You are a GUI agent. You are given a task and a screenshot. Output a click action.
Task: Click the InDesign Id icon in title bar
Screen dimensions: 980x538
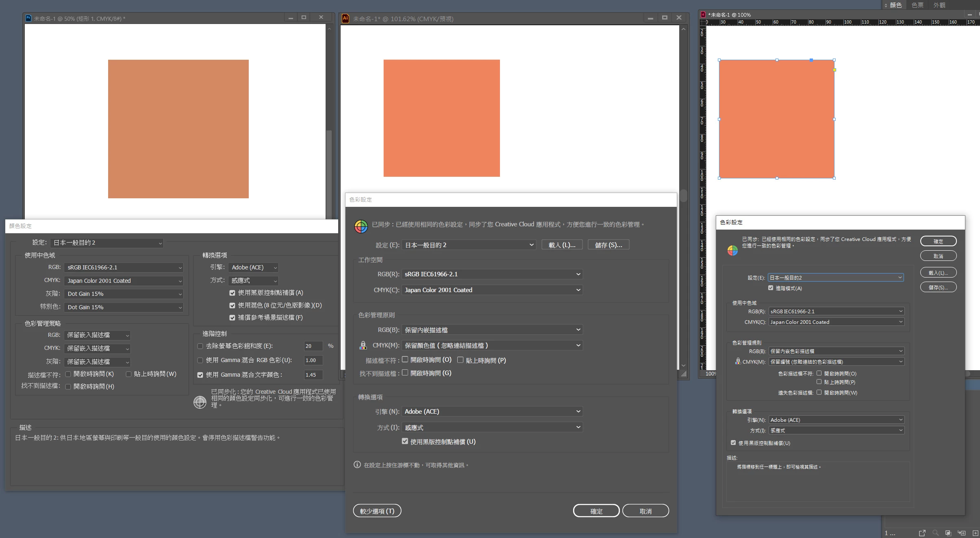tap(703, 15)
